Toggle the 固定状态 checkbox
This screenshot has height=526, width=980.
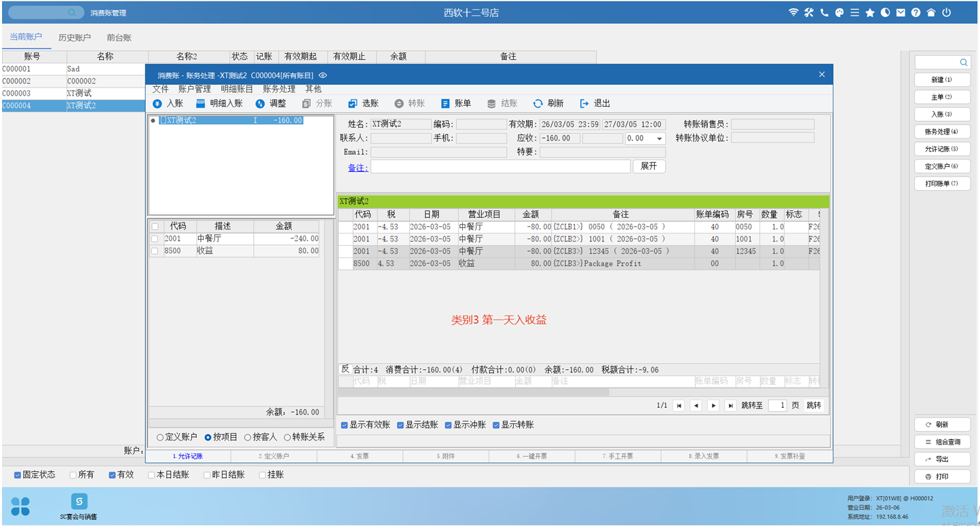point(18,475)
